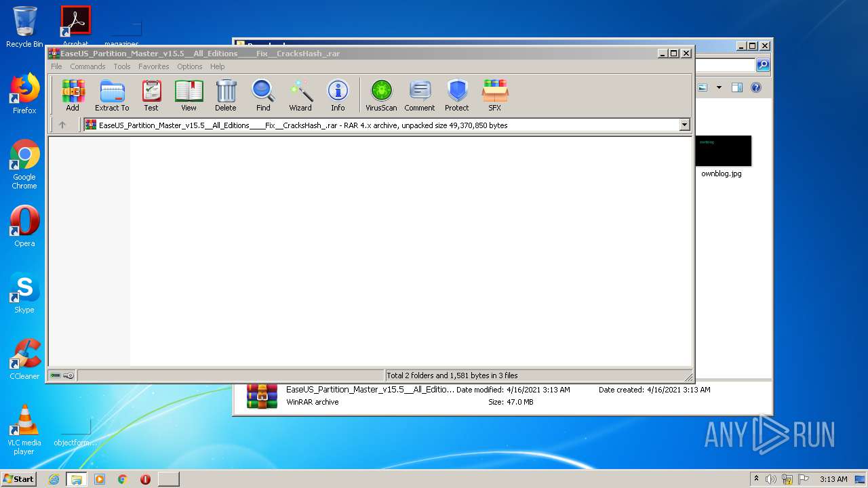
Task: Click the Start button
Action: pyautogui.click(x=18, y=479)
